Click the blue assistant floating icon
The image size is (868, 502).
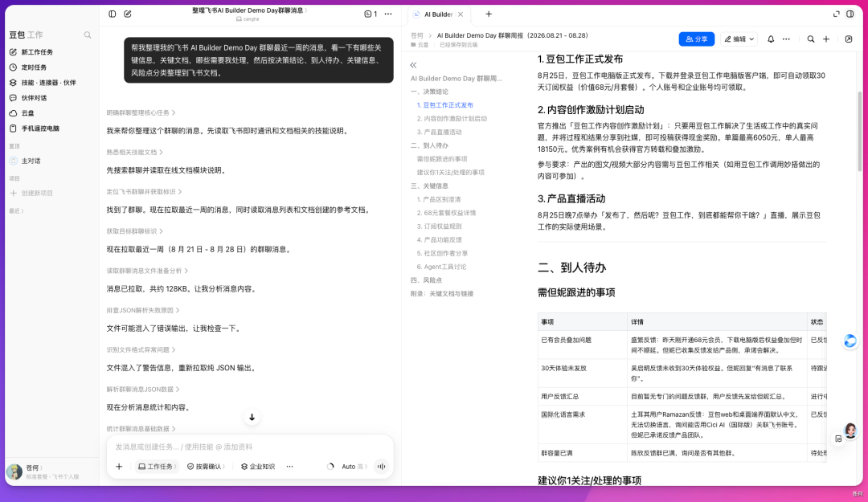coord(850,341)
